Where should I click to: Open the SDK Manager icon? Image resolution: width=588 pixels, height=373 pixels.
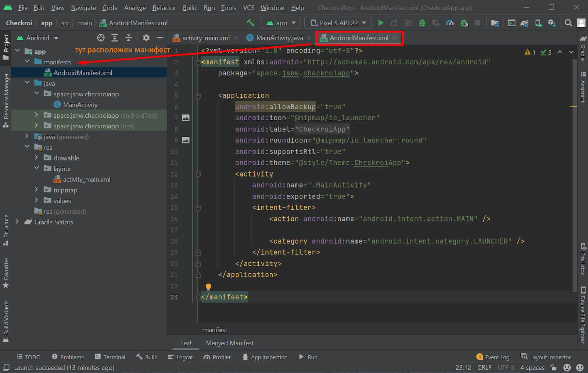coord(552,23)
